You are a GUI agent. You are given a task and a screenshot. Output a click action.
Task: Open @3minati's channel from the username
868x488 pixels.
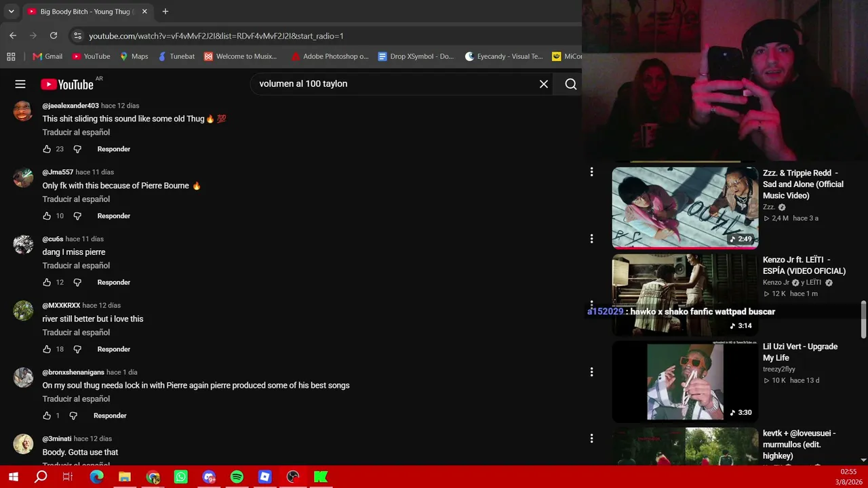tap(57, 439)
